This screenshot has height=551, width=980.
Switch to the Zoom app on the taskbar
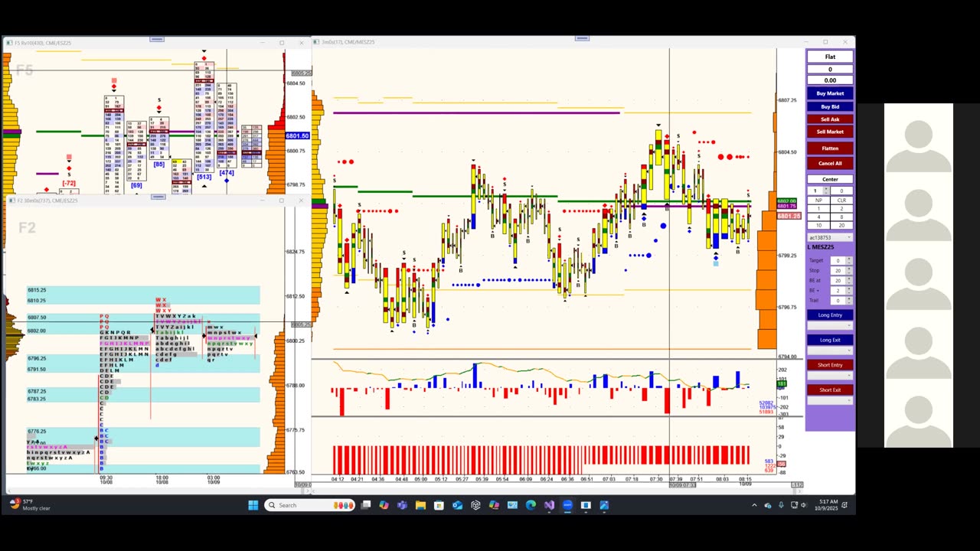point(567,505)
